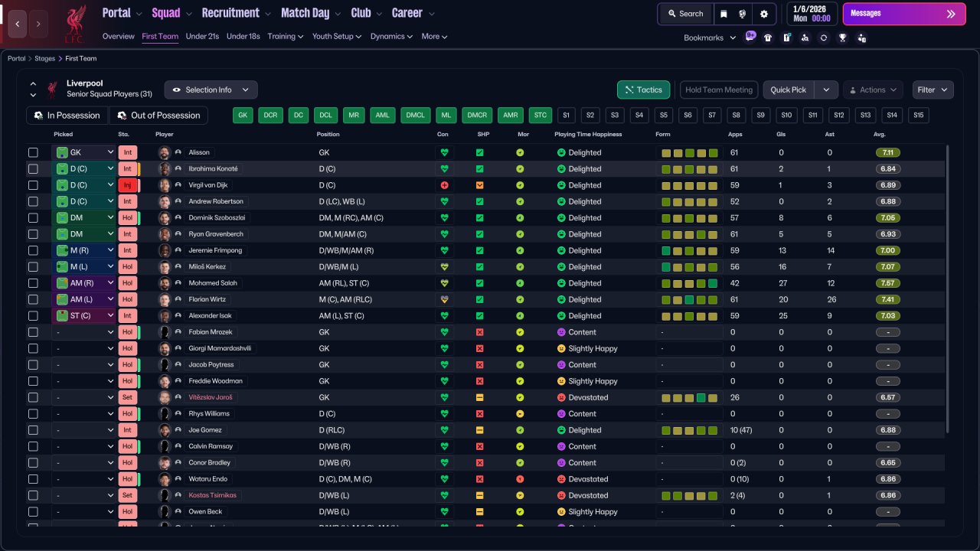Expand the Bookmarks dropdown
This screenshot has width=980, height=551.
pyautogui.click(x=710, y=37)
